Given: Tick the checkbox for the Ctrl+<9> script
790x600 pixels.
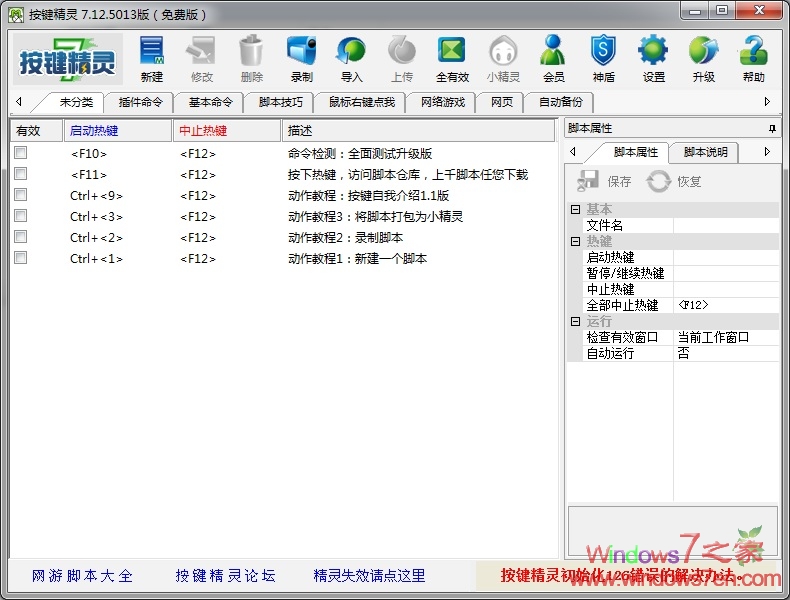Looking at the screenshot, I should tap(21, 195).
